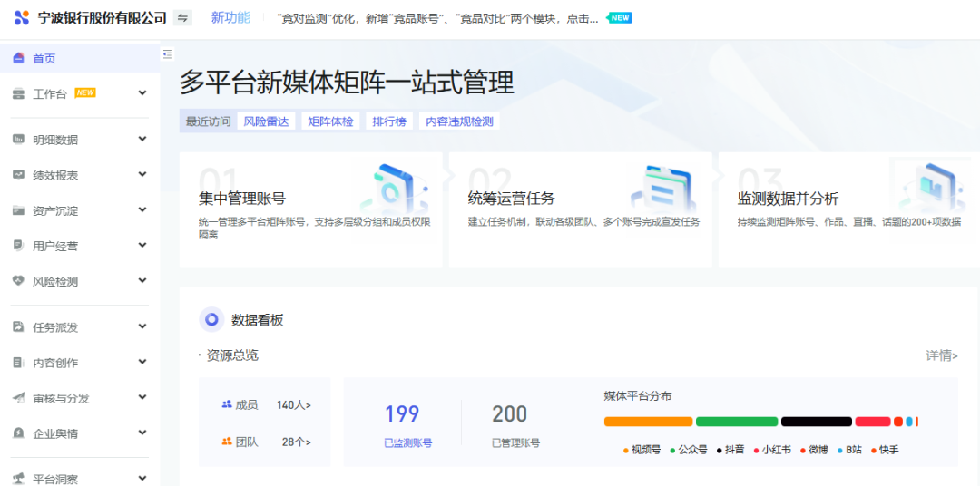Open the 首页 menu item
This screenshot has width=980, height=486.
(x=80, y=59)
